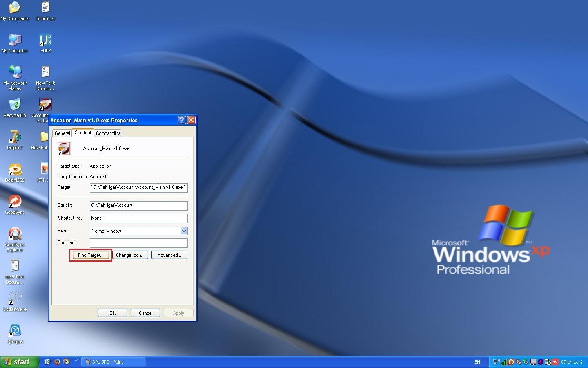588x368 pixels.
Task: Switch to the Shortcut tab
Action: [83, 132]
